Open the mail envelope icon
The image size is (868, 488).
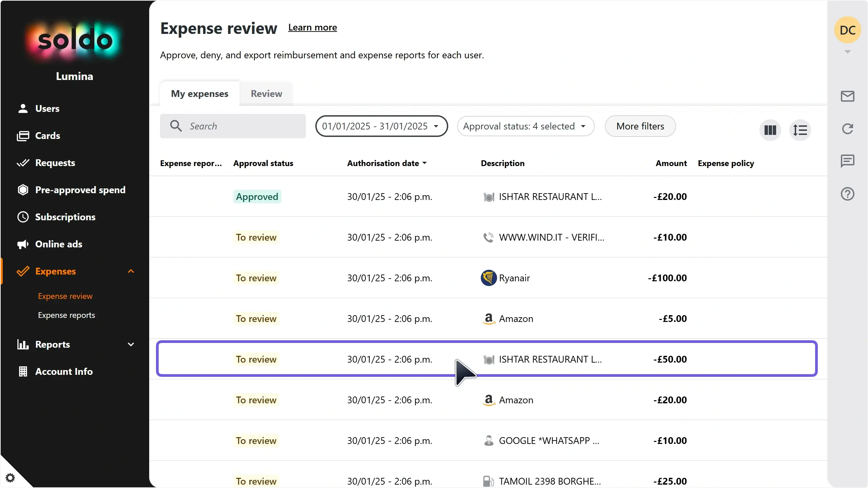(847, 96)
